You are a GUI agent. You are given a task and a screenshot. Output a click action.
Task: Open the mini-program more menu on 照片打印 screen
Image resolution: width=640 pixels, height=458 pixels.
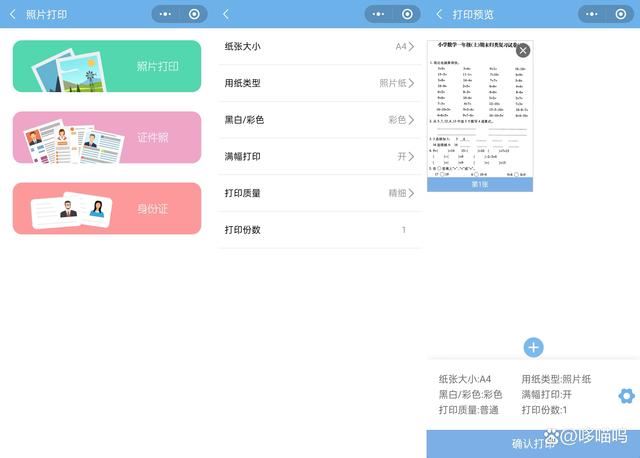coord(167,14)
